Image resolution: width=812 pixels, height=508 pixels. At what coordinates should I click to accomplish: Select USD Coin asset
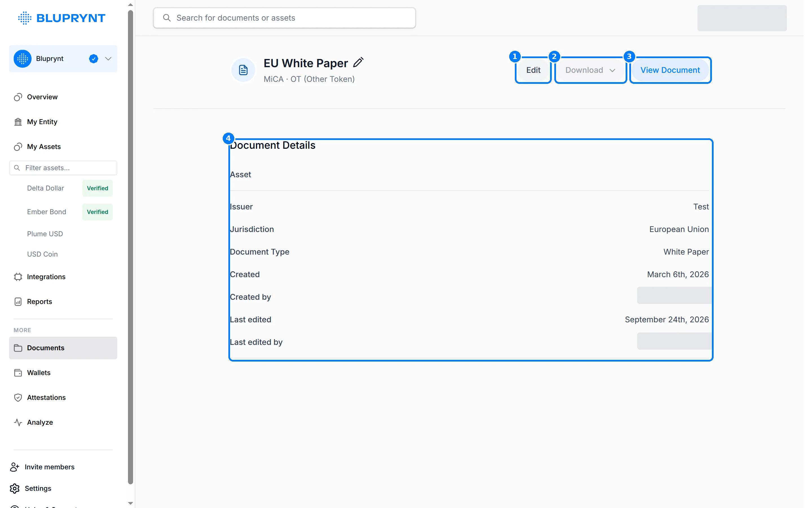click(43, 254)
